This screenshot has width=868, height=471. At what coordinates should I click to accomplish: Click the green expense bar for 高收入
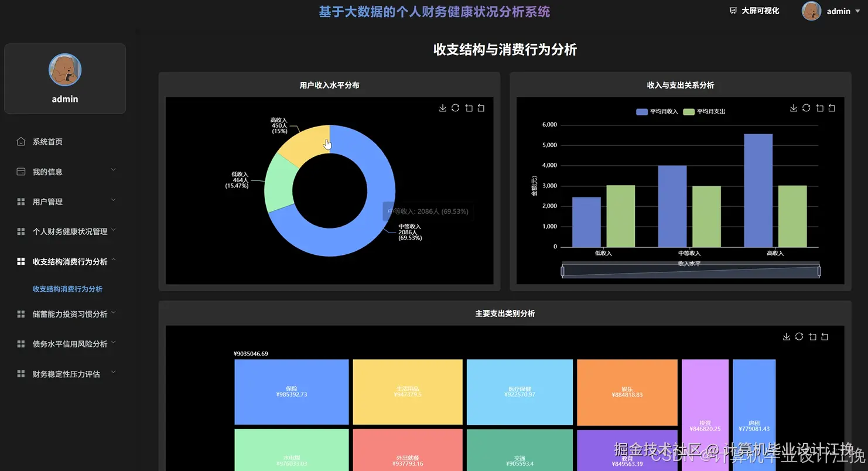[x=792, y=216]
